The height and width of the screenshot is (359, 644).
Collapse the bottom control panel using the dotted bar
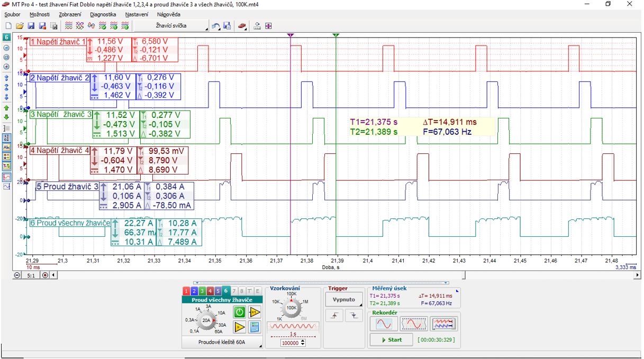321,283
